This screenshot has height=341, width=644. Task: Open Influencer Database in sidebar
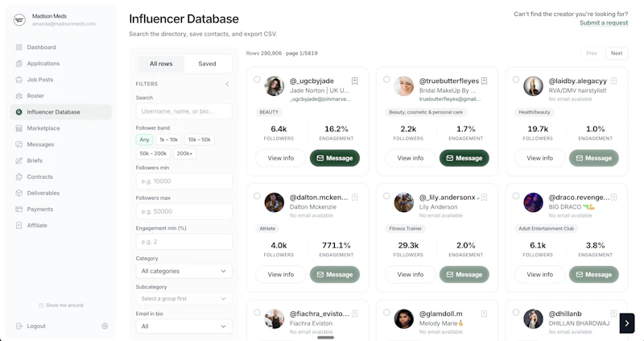[61, 112]
